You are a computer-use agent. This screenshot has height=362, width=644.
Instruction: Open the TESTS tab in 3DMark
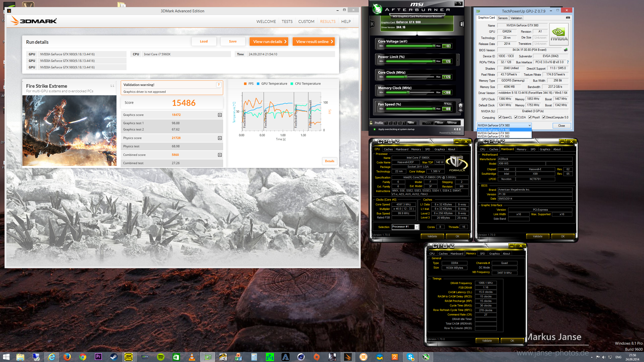coord(287,22)
